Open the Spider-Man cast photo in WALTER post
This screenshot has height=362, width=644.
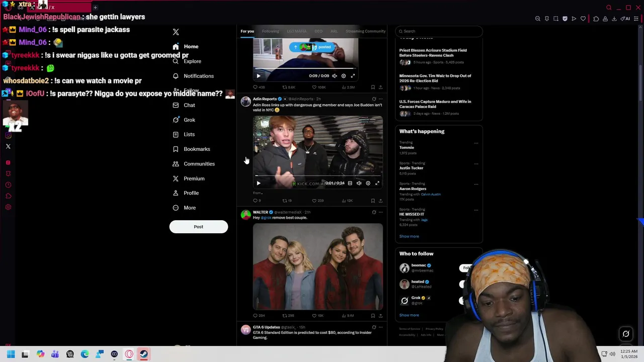tap(317, 266)
